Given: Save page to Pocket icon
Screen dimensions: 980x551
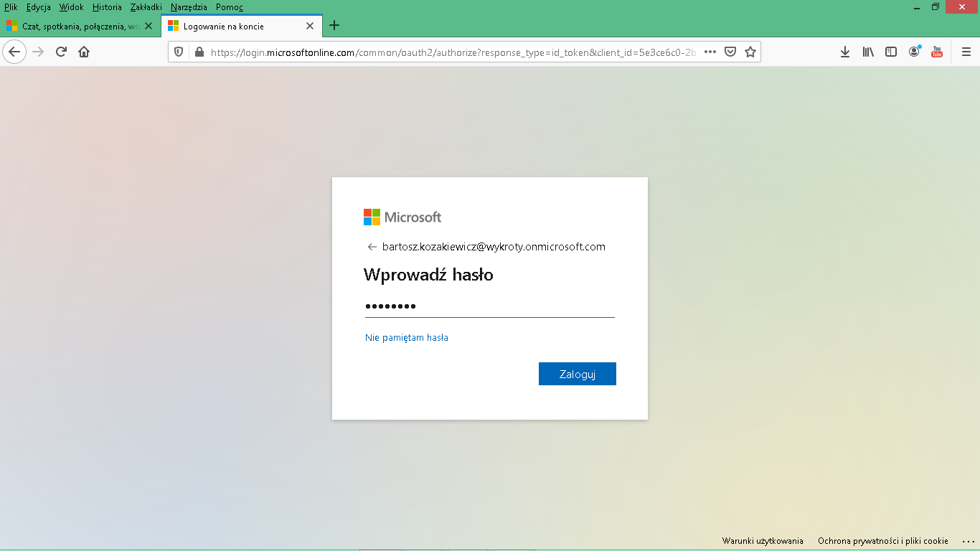Looking at the screenshot, I should pos(730,52).
